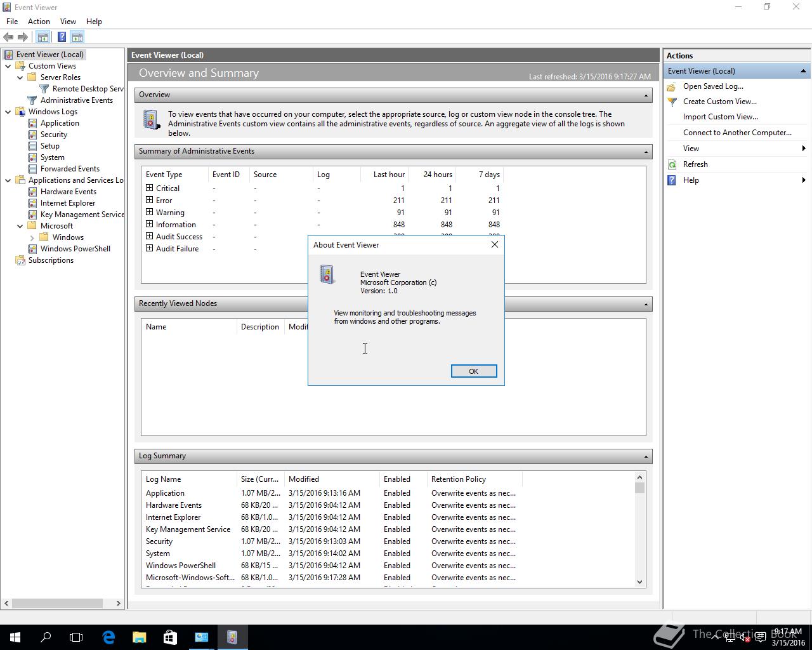
Task: Expand the Information event type row
Action: pyautogui.click(x=149, y=224)
